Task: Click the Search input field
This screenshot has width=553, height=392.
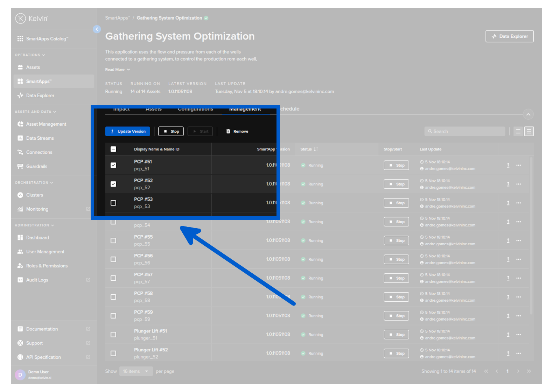Action: 465,132
